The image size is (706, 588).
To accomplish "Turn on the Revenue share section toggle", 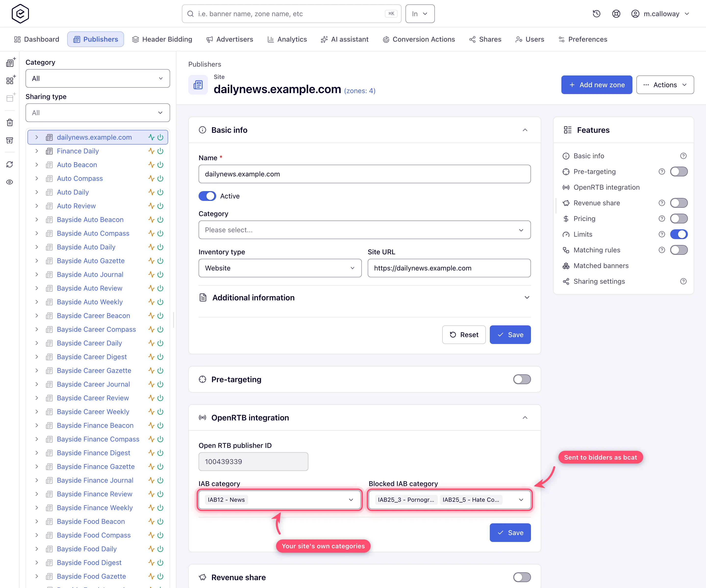I will pos(522,577).
